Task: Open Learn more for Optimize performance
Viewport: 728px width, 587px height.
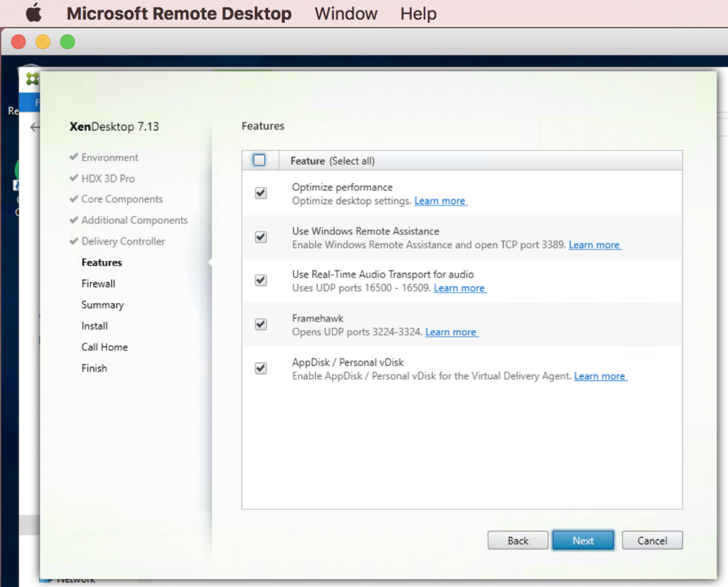Action: click(x=440, y=201)
